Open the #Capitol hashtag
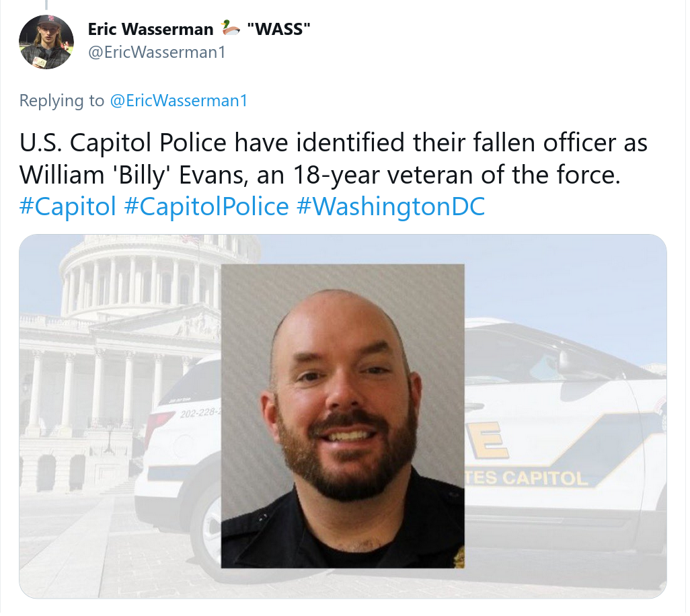The width and height of the screenshot is (690, 616). point(68,206)
